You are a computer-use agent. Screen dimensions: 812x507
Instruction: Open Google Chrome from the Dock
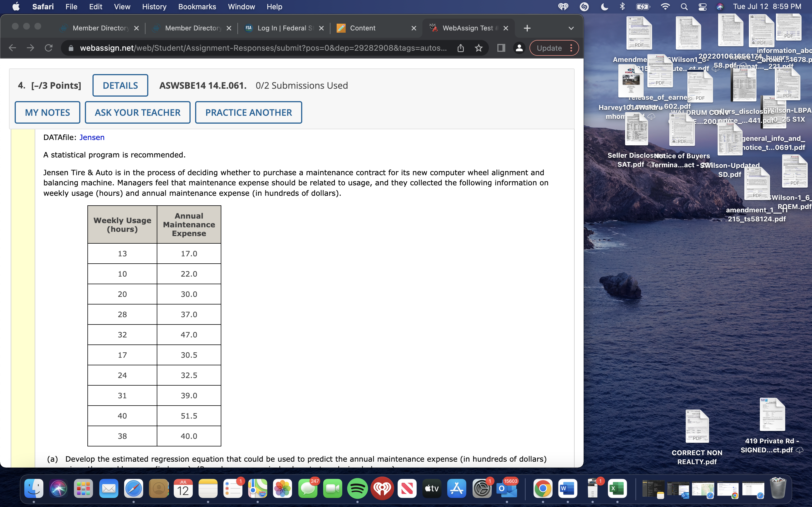542,489
